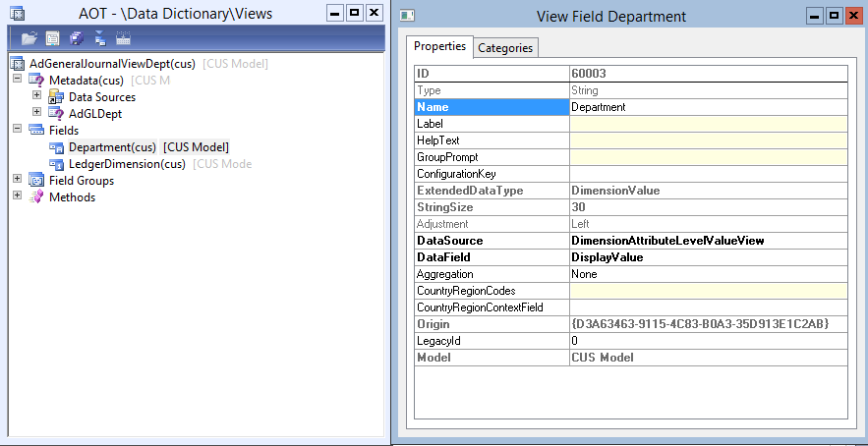Select the Metadata(cus) tree item
This screenshot has height=446, width=868.
click(x=87, y=81)
